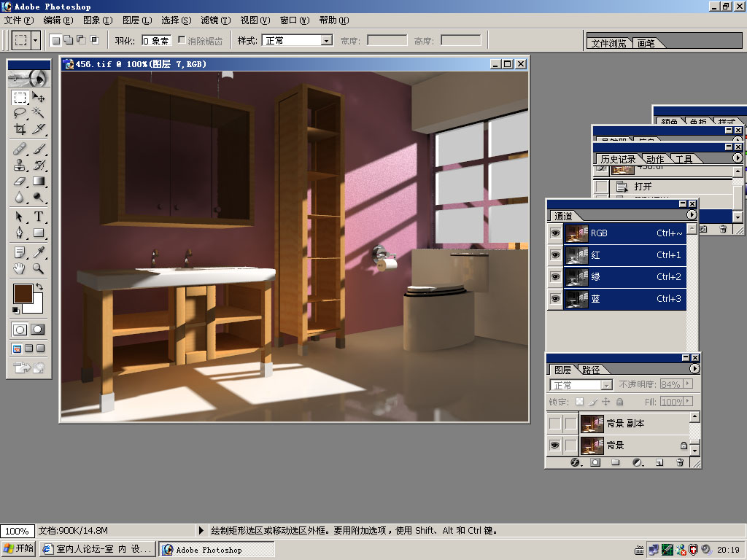This screenshot has width=747, height=560.
Task: Select the Blur tool
Action: pyautogui.click(x=20, y=197)
